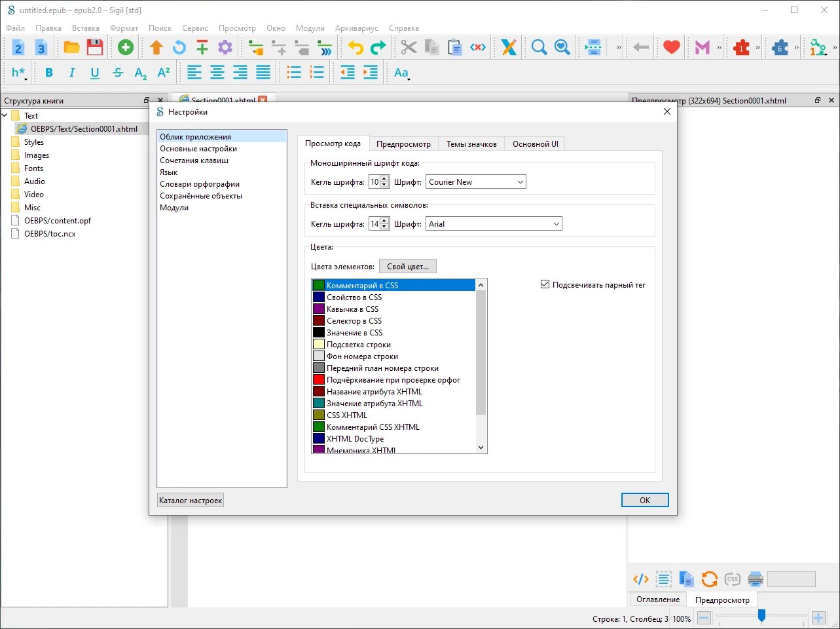
Task: Click the Find magnifier icon
Action: [539, 47]
